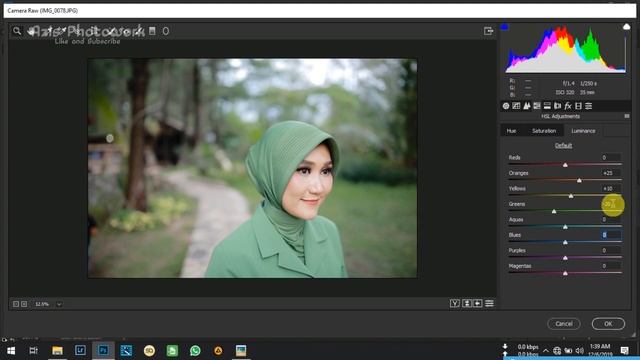The image size is (640, 360).
Task: Click the Default link
Action: (563, 145)
